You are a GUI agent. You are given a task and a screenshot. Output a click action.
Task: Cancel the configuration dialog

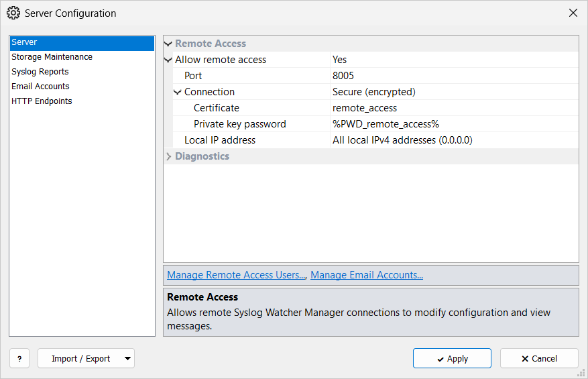[539, 358]
